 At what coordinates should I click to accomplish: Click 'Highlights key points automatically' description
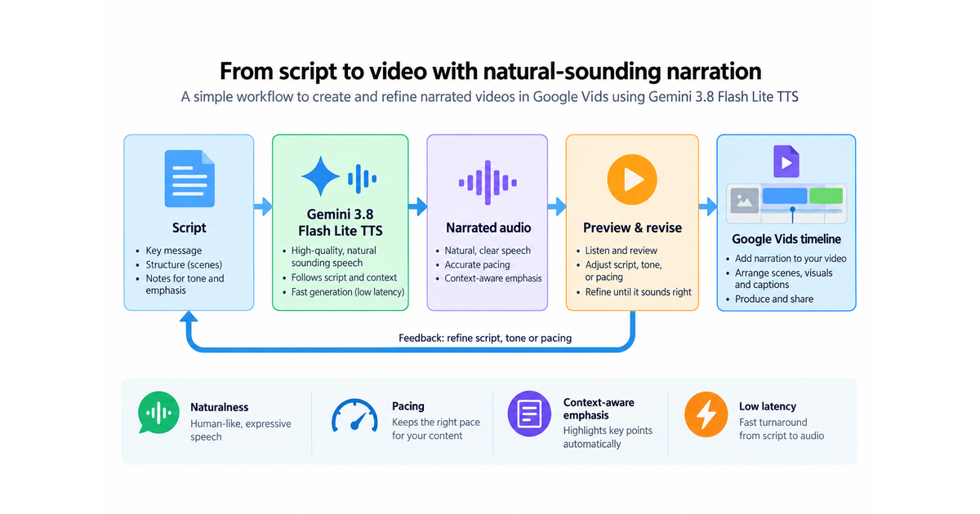click(608, 436)
